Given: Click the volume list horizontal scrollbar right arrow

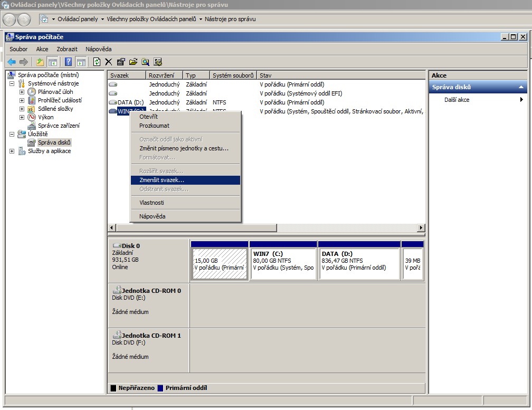Looking at the screenshot, I should point(421,227).
